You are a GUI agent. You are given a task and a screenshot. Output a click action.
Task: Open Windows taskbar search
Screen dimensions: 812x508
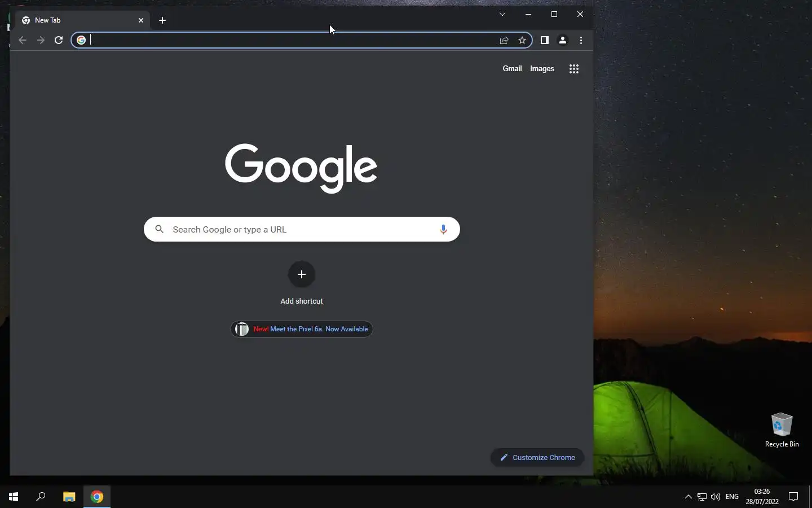[x=41, y=497]
